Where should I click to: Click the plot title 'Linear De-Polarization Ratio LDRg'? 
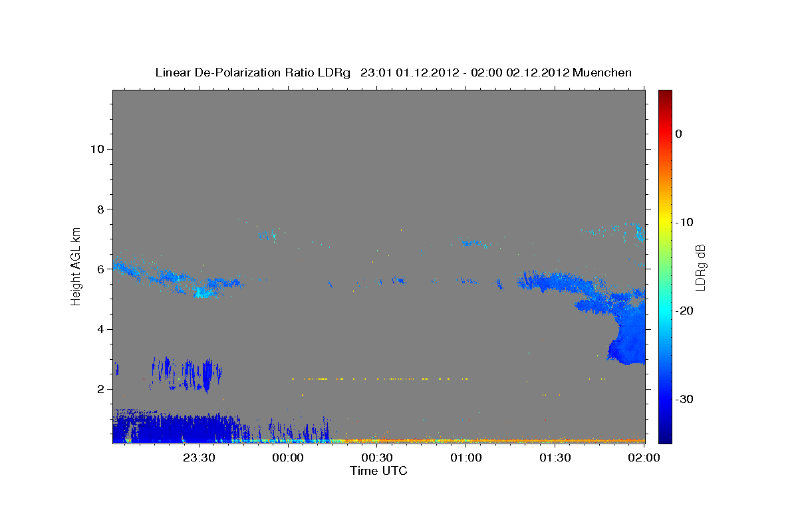click(x=253, y=72)
